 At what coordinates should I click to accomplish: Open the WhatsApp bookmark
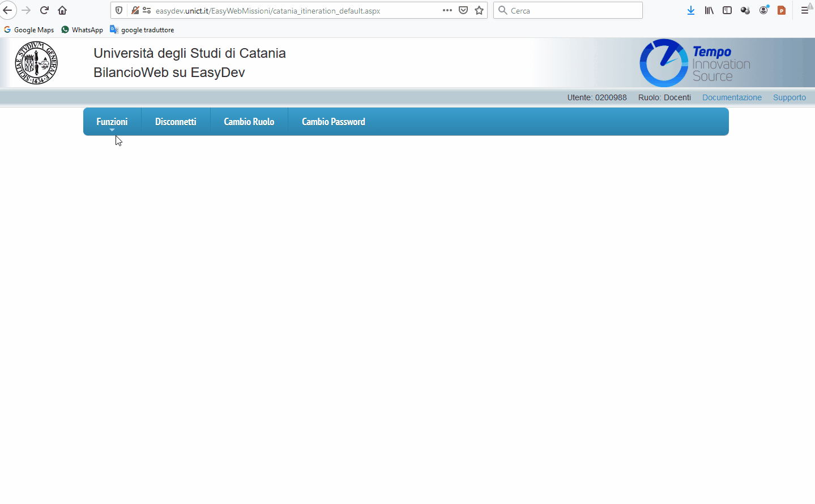(x=82, y=30)
